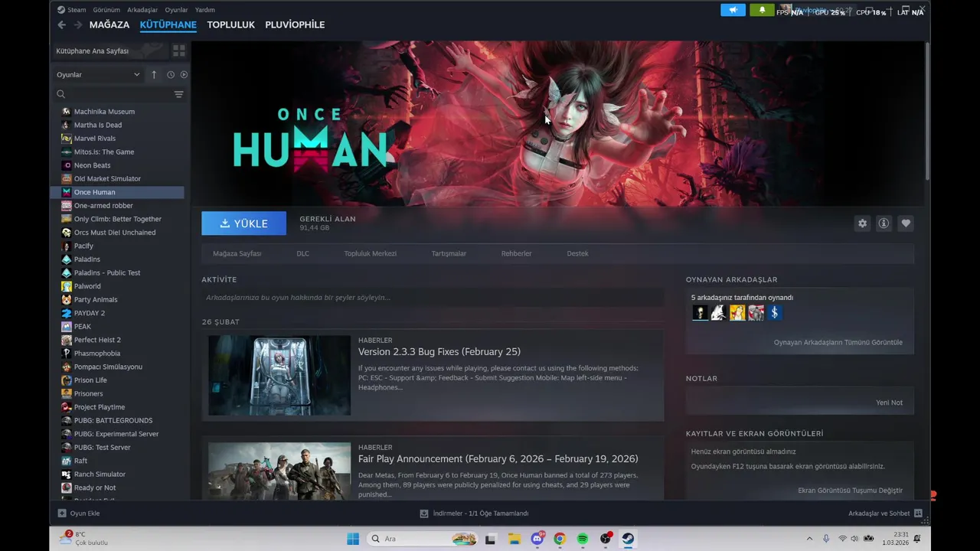Open Version 2.3.3 Bug Fixes news thumbnail

279,376
